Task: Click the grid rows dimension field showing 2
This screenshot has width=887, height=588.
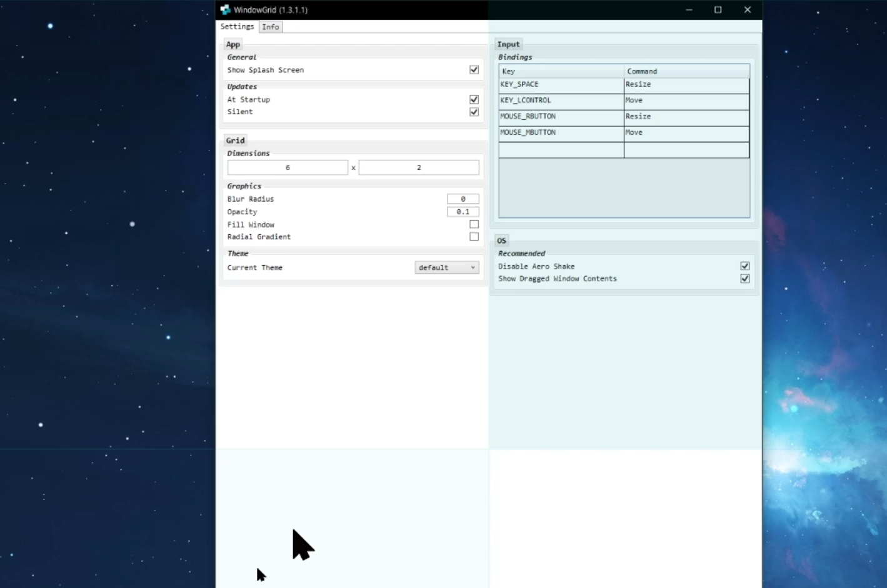Action: pos(419,167)
